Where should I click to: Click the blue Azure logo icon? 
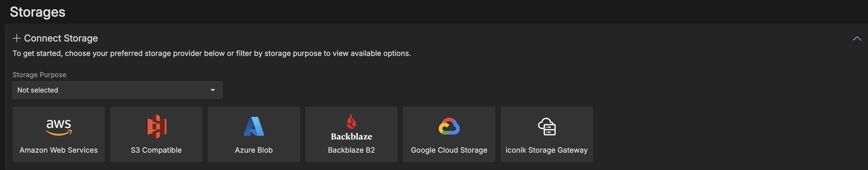(254, 127)
